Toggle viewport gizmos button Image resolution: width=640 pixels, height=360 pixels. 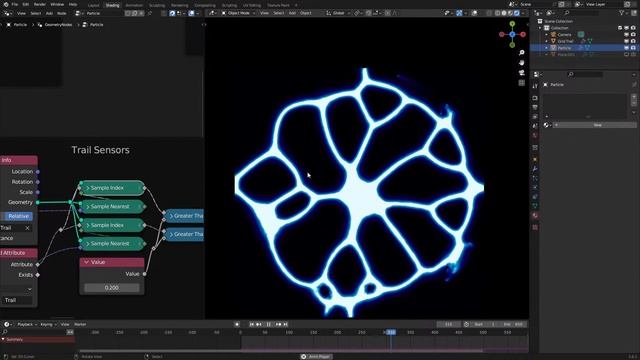[x=460, y=13]
